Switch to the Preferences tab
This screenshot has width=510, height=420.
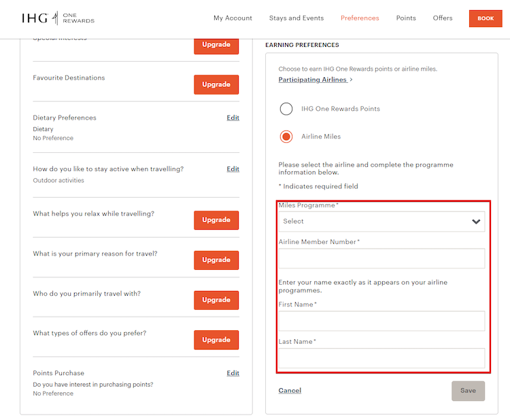360,18
